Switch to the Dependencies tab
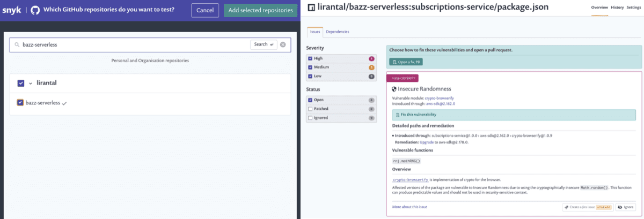 click(x=338, y=32)
